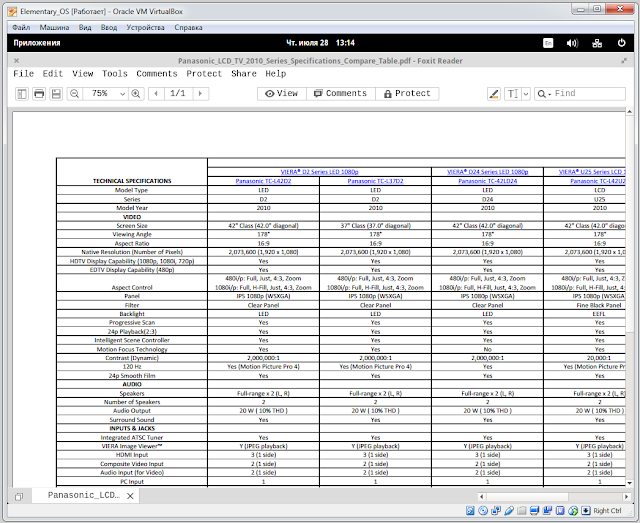
Task: Expand the typewriter tool dropdown arrow
Action: [526, 94]
